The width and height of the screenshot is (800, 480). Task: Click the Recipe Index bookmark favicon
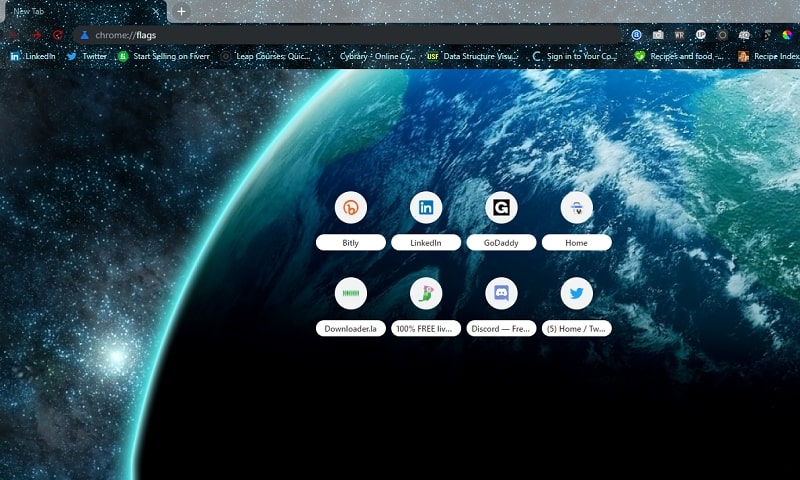point(743,56)
